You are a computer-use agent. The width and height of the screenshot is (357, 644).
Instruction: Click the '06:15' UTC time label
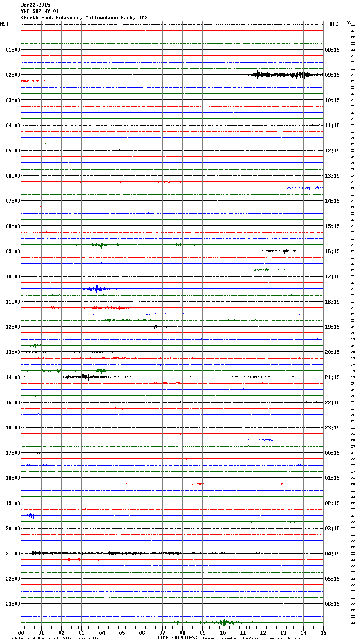332,604
